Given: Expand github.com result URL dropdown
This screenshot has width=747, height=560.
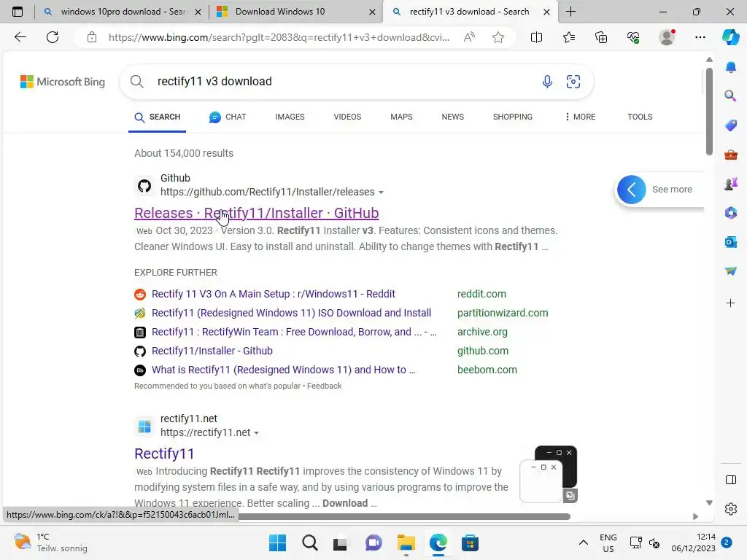Looking at the screenshot, I should pyautogui.click(x=381, y=192).
